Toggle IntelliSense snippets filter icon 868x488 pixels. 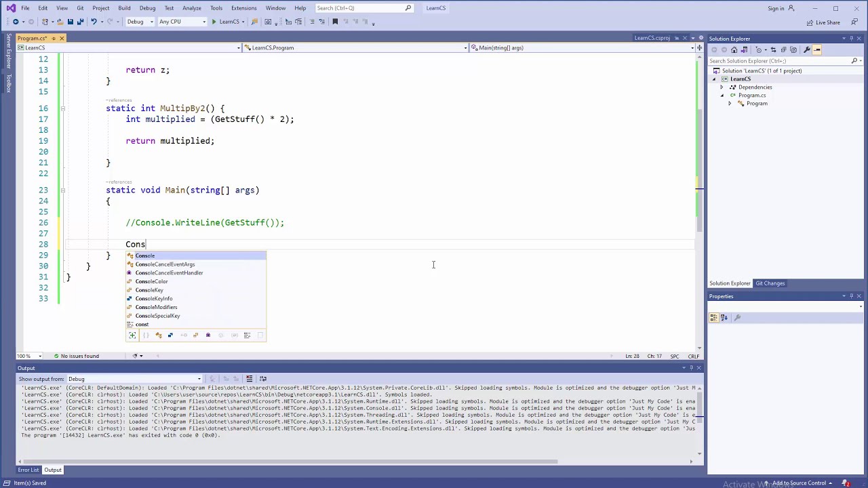tap(260, 335)
